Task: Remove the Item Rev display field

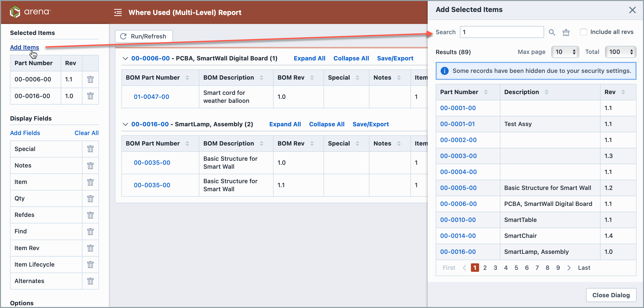Action: point(90,248)
